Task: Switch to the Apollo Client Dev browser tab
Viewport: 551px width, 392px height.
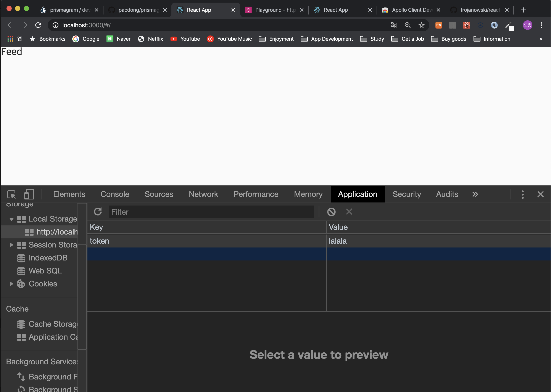Action: pos(411,10)
